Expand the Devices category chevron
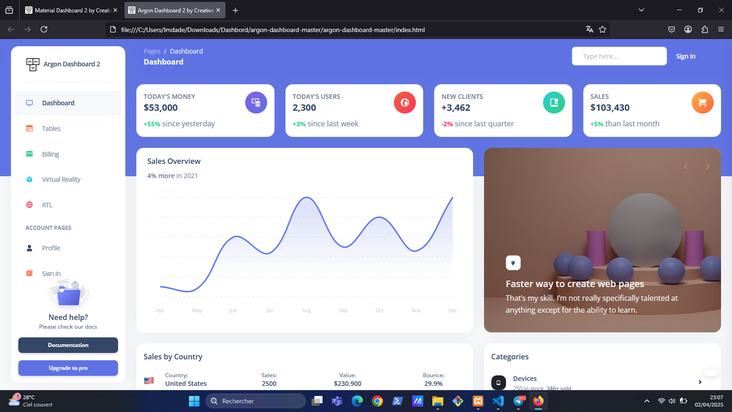 click(700, 382)
